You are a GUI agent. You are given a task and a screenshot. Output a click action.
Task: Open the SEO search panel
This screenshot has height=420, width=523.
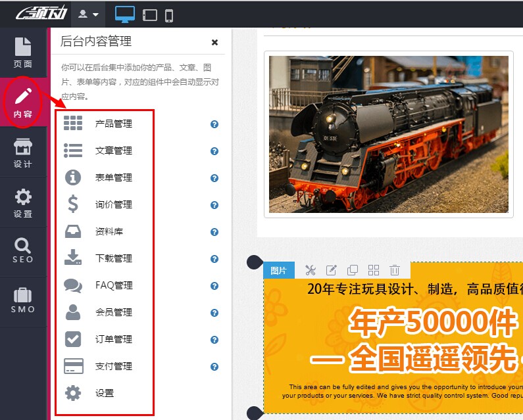point(23,250)
